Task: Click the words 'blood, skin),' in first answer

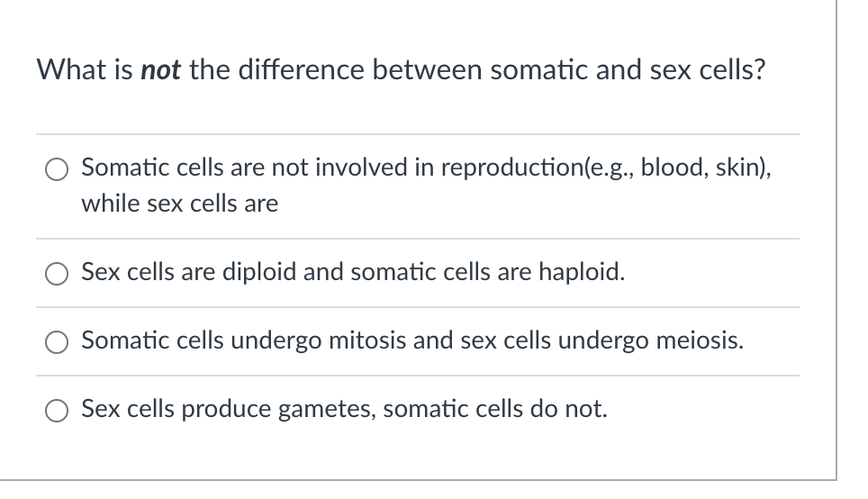Action: (x=706, y=168)
